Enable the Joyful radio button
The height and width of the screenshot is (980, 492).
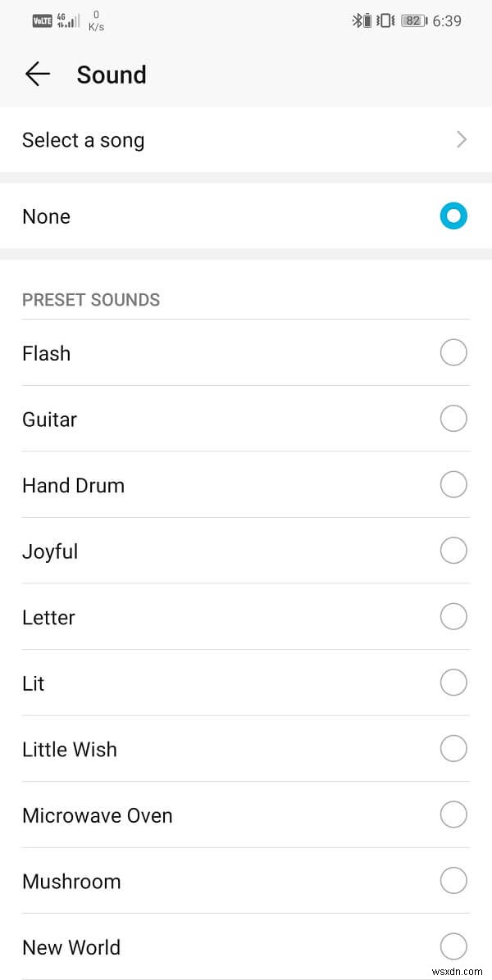(453, 551)
